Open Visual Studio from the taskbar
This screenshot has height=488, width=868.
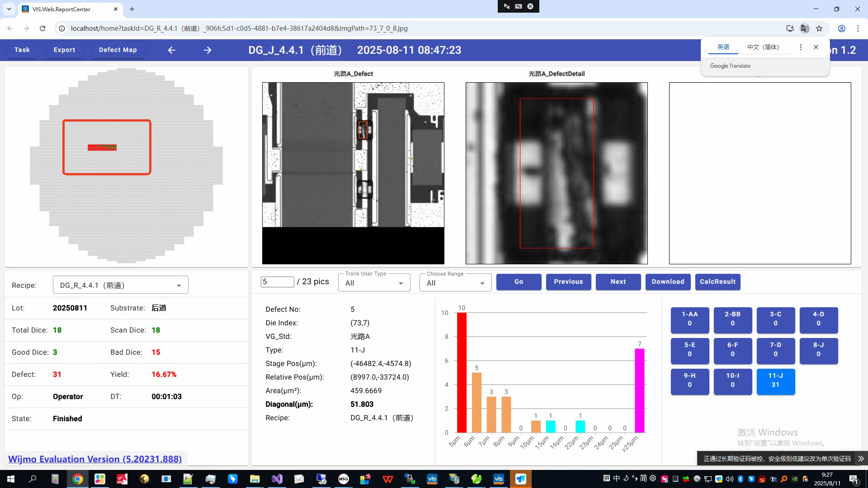pyautogui.click(x=277, y=479)
